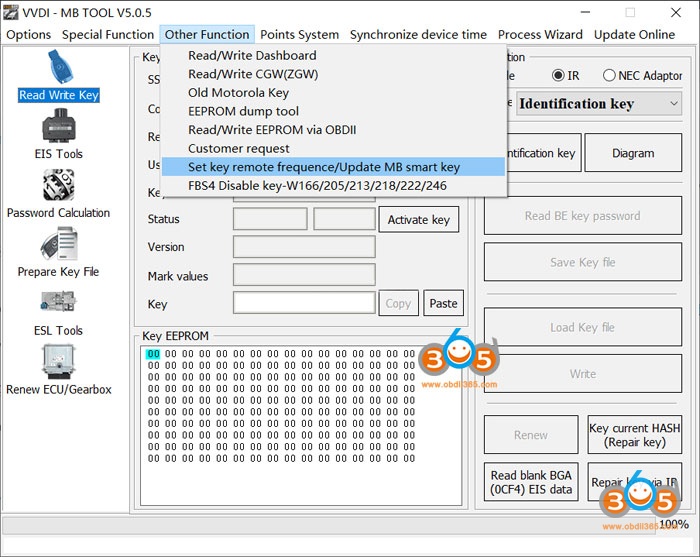The height and width of the screenshot is (557, 700).
Task: Click the second Status field
Action: [344, 219]
